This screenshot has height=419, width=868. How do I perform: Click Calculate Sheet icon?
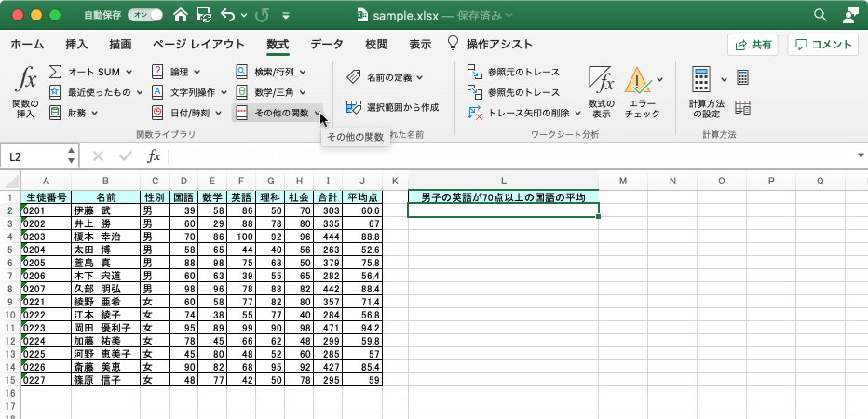click(742, 107)
